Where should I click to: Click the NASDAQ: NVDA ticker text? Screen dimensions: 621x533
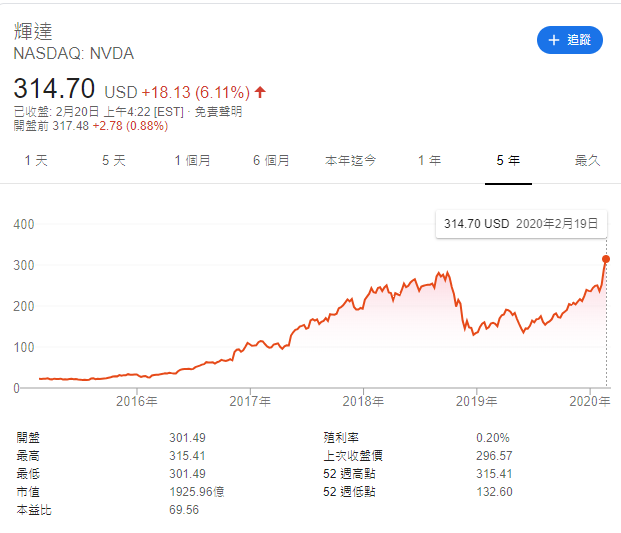pos(73,53)
